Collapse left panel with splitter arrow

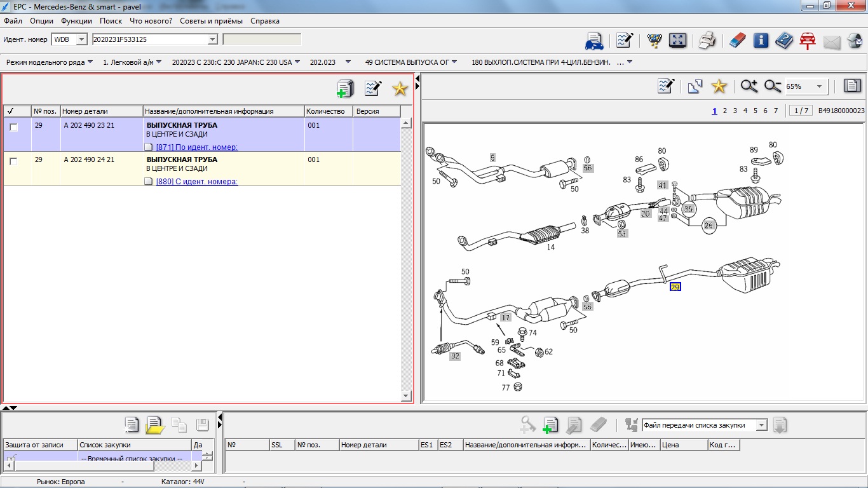(417, 78)
